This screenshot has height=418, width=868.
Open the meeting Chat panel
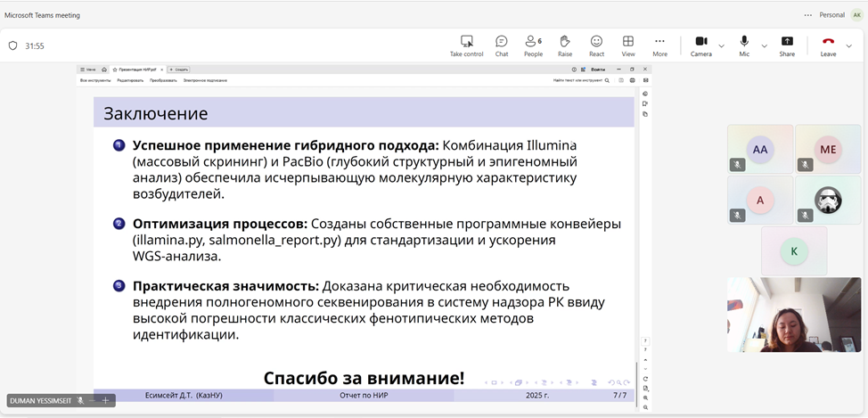502,46
